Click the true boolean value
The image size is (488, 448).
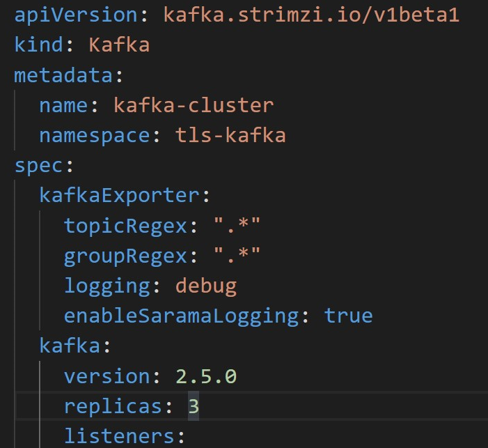click(348, 316)
